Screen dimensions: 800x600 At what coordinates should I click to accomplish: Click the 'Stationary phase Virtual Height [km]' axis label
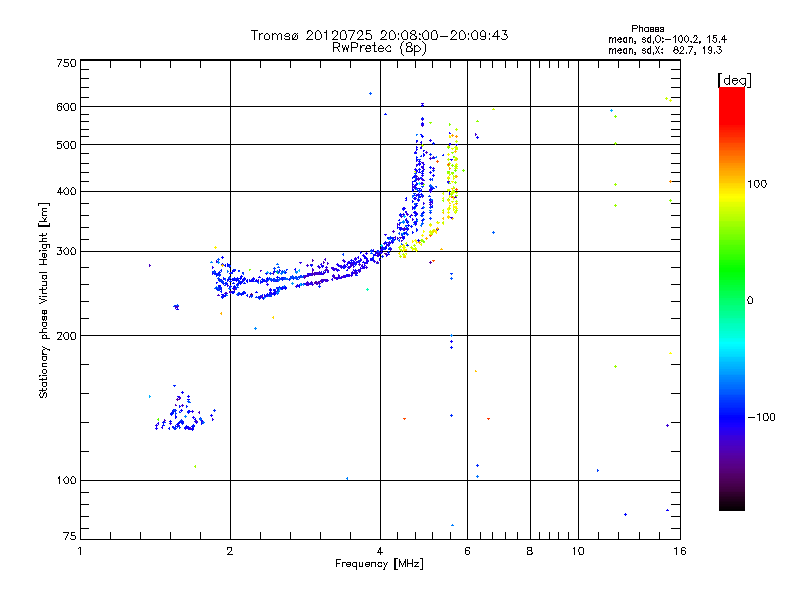pyautogui.click(x=44, y=300)
